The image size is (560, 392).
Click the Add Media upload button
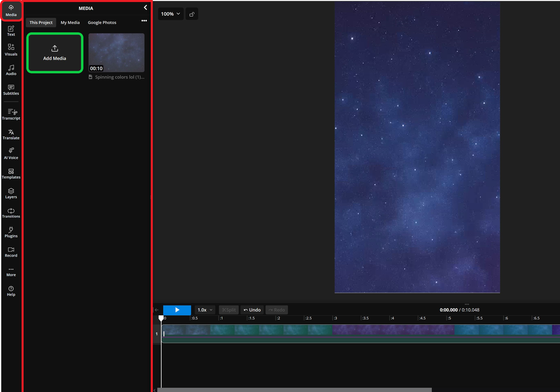tap(55, 53)
